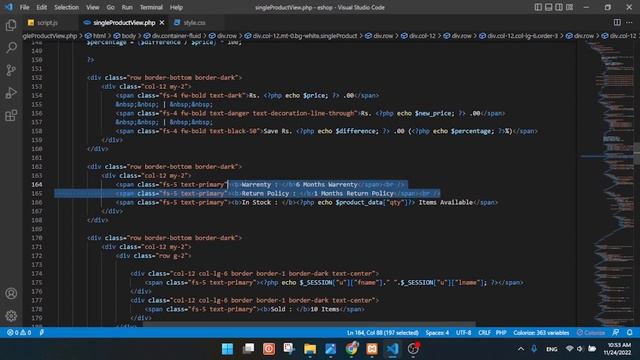
Task: Open the Manage gear icon
Action: (11, 316)
